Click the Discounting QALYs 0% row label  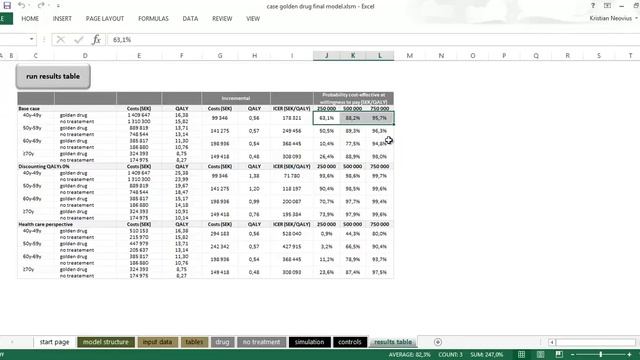44,167
